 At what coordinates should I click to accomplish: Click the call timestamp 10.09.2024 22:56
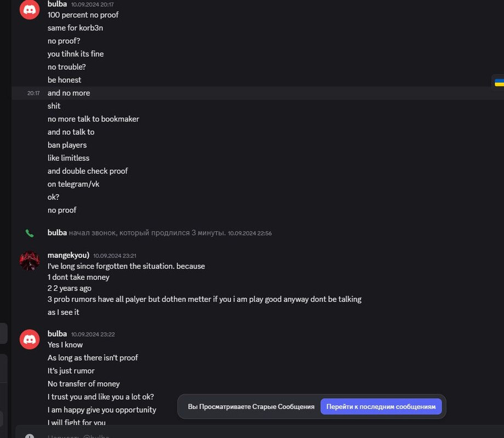[x=250, y=233]
